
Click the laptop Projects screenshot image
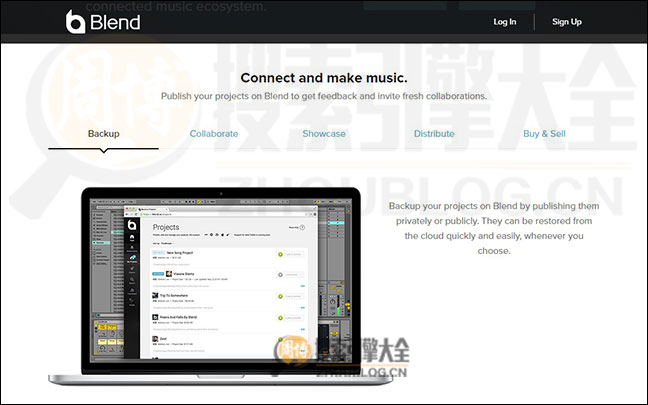(x=221, y=286)
